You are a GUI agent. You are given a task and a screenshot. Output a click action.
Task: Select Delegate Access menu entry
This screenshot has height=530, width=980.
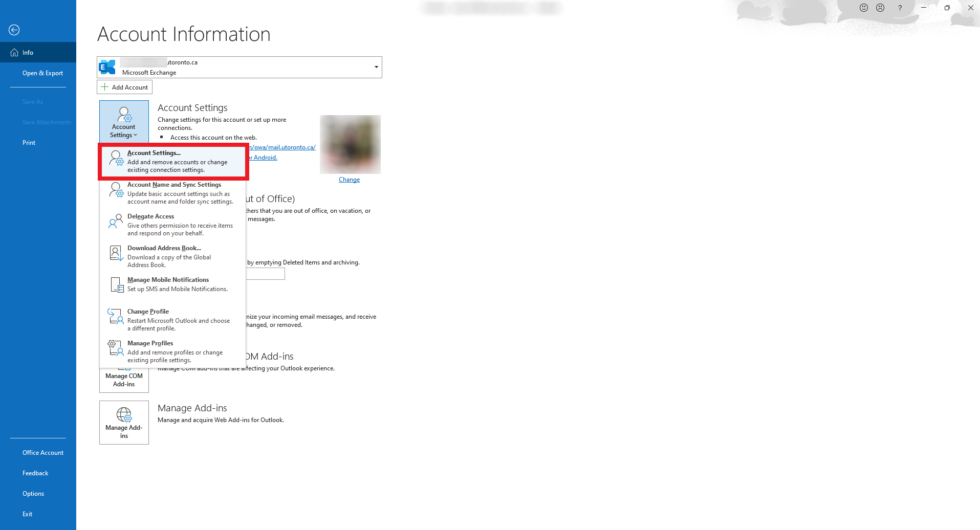(172, 225)
